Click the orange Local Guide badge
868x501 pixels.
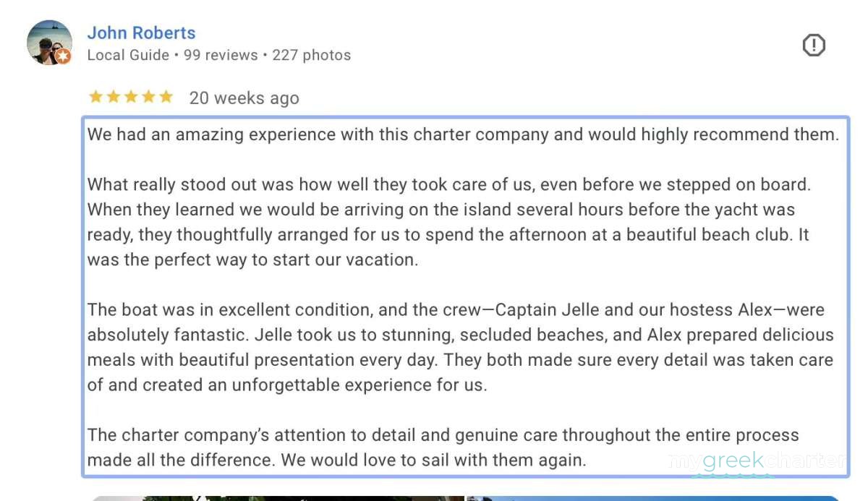[x=64, y=56]
